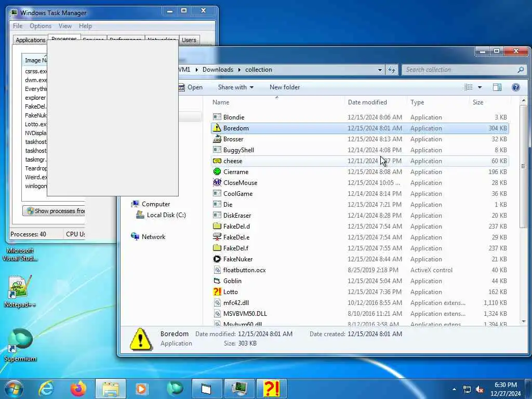Click the muted volume tray icon
This screenshot has width=532, height=399.
(480, 390)
